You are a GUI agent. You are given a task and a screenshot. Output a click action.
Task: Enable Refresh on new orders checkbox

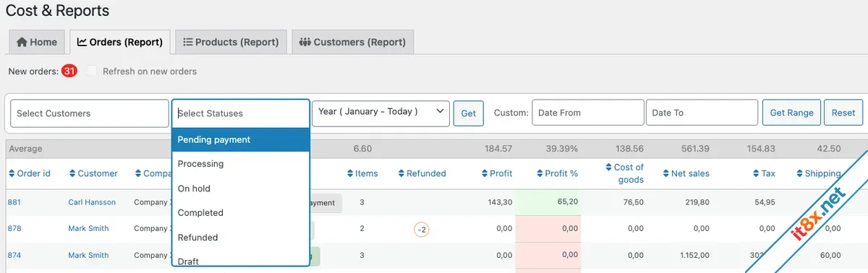(x=91, y=71)
